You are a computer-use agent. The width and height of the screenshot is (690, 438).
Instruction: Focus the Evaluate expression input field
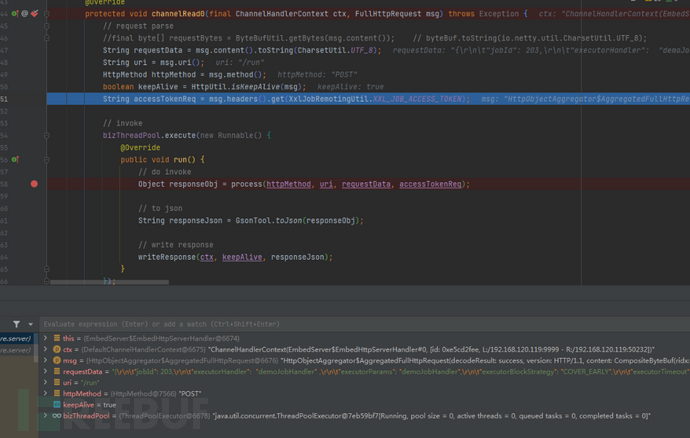[365, 324]
